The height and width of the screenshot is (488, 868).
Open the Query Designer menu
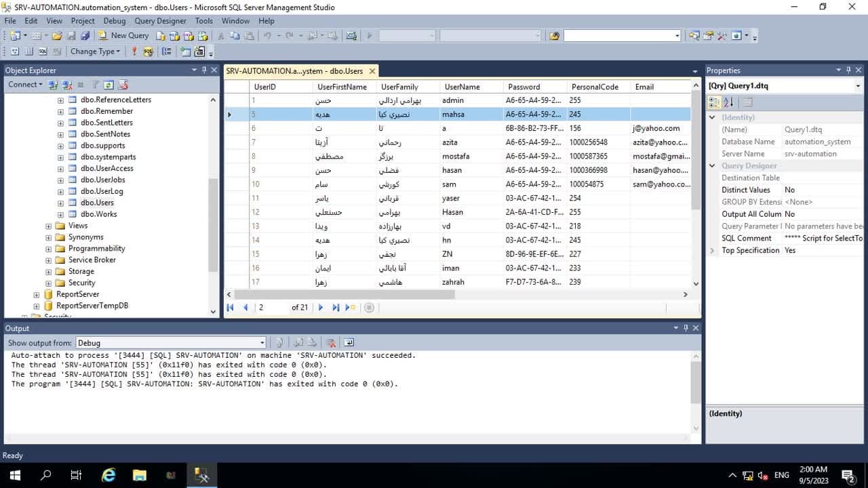(x=160, y=21)
